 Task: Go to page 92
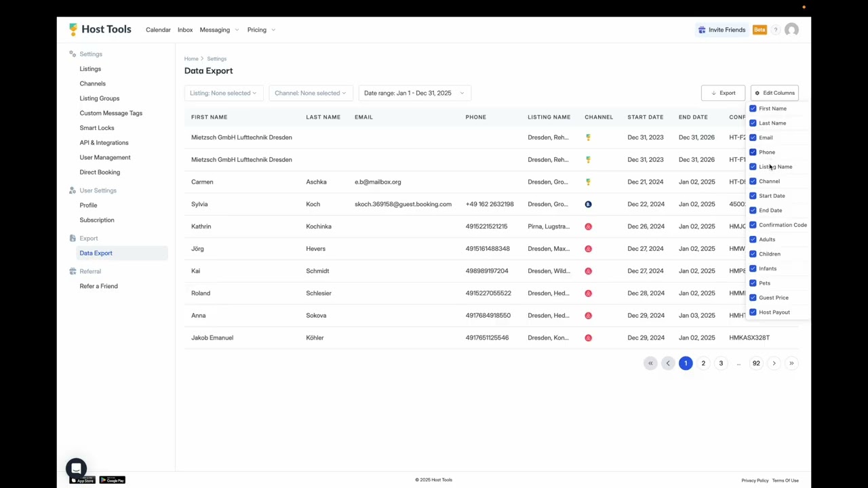point(756,363)
